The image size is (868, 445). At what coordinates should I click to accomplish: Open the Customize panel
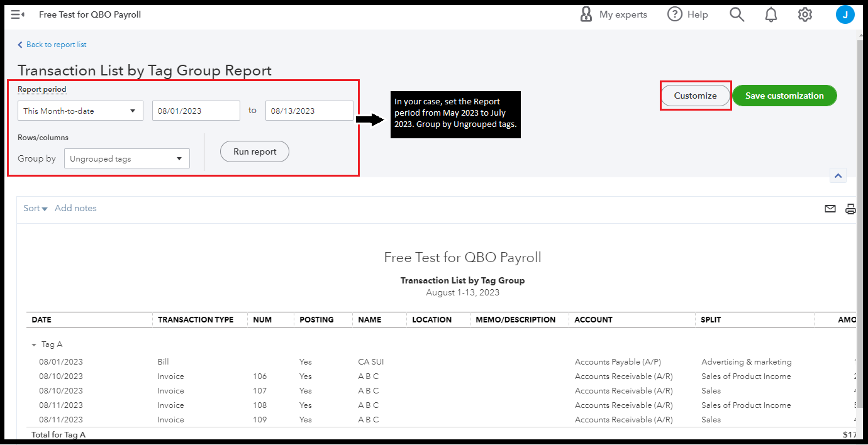click(x=695, y=96)
